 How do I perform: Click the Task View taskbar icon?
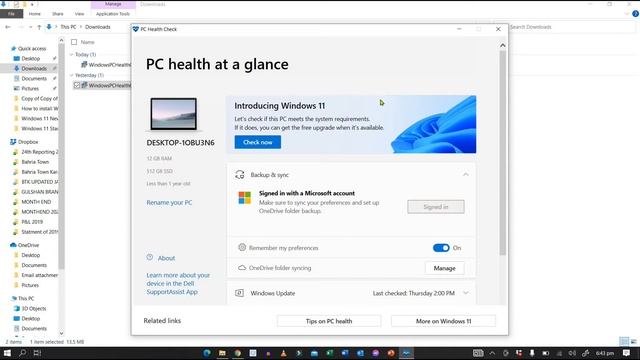(37, 353)
